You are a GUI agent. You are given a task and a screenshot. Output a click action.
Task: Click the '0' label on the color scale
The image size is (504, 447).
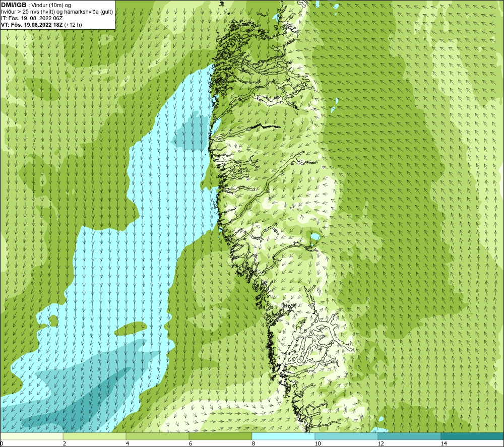coord(2,444)
